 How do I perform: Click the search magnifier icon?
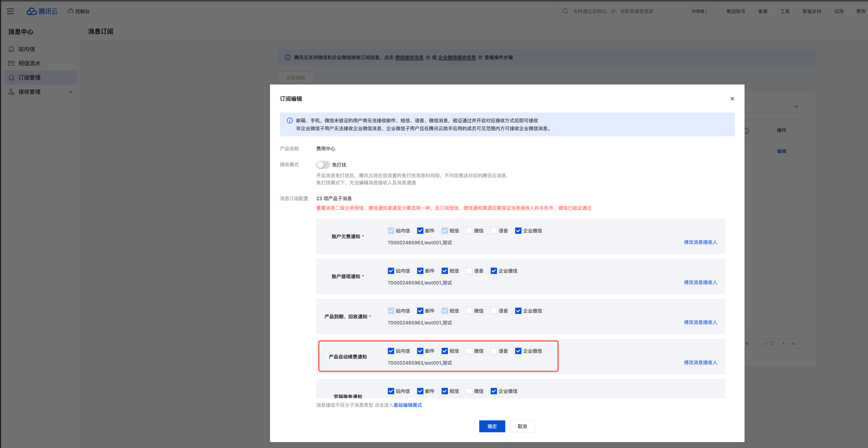pos(565,11)
